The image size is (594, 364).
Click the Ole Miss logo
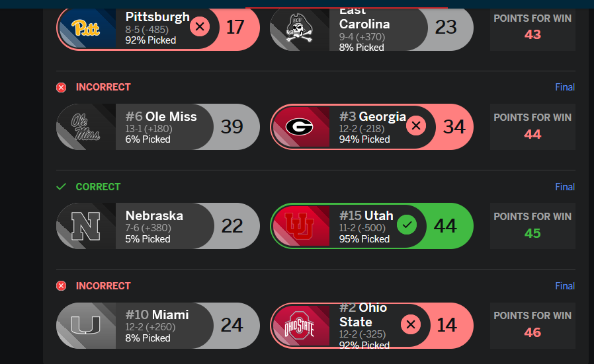(86, 127)
